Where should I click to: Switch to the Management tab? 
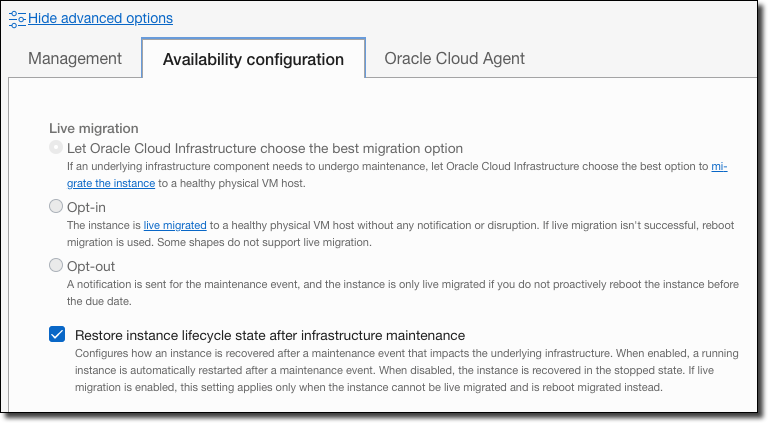pos(75,58)
